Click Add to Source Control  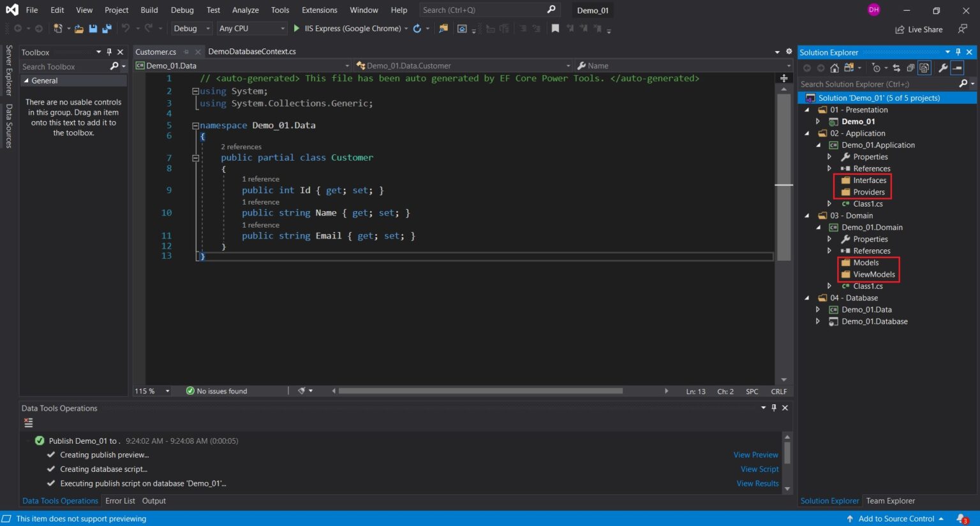pos(896,519)
